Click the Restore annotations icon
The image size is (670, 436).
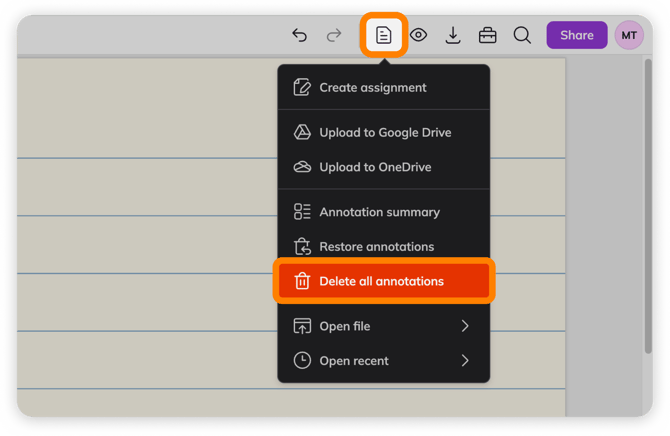point(302,246)
